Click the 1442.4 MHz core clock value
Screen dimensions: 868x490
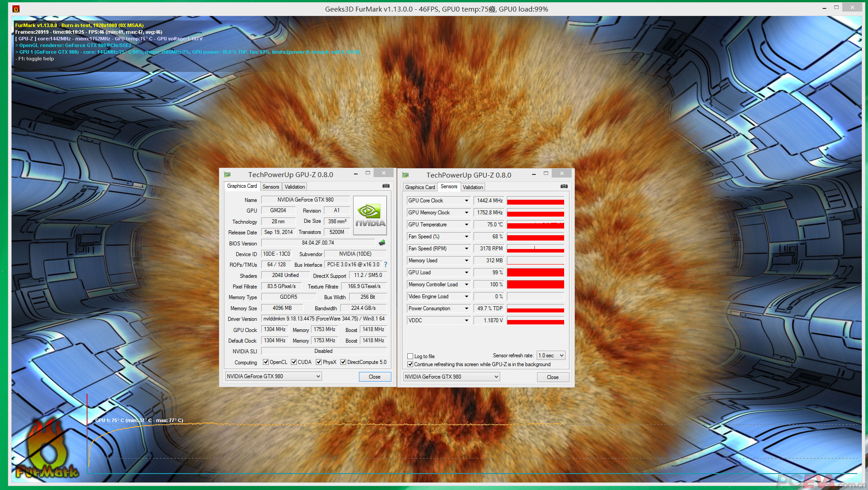point(490,201)
